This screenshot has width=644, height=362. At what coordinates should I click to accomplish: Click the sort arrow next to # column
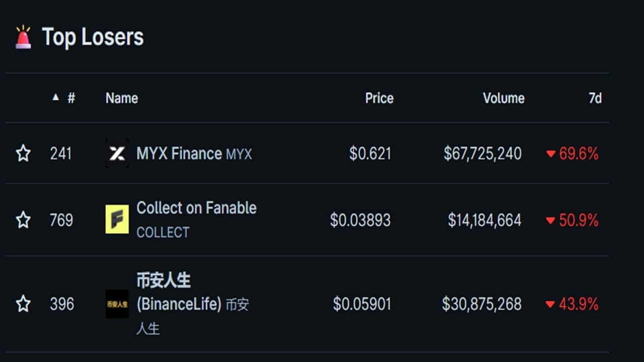pyautogui.click(x=56, y=98)
